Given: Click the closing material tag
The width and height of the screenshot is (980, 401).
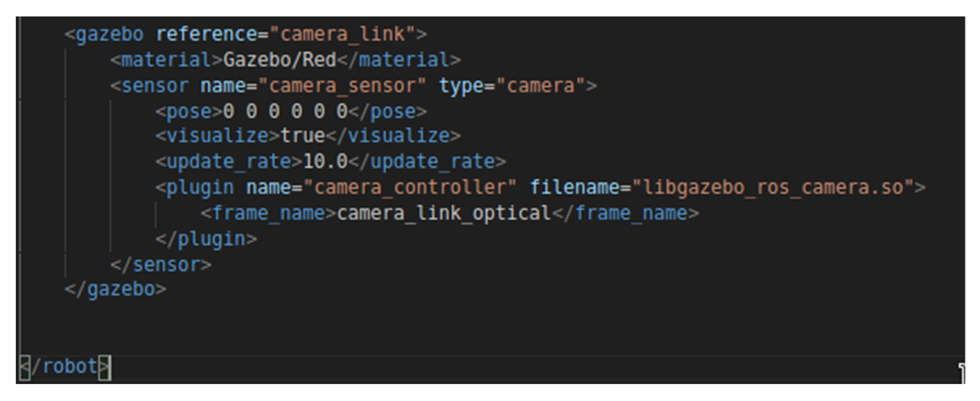Looking at the screenshot, I should tap(399, 60).
